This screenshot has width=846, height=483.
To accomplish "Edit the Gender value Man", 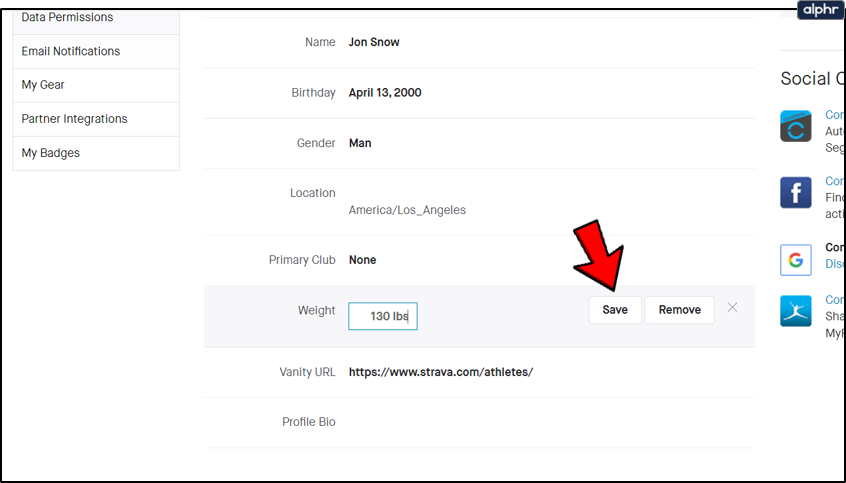I will click(360, 143).
